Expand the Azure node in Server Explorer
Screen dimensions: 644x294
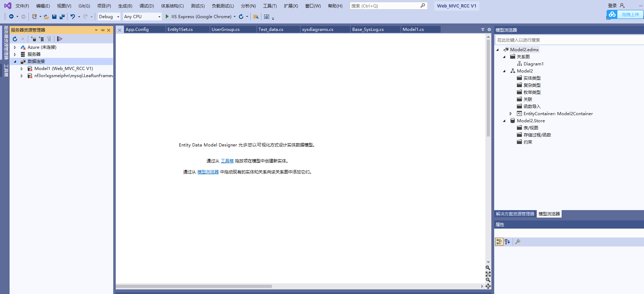pyautogui.click(x=15, y=47)
